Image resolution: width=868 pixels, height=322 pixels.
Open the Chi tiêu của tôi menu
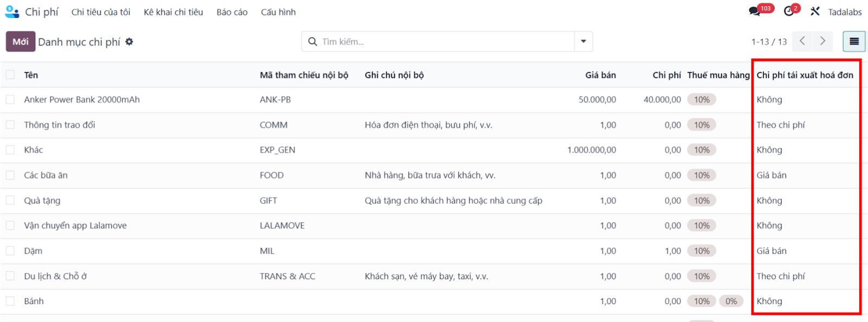(x=101, y=12)
